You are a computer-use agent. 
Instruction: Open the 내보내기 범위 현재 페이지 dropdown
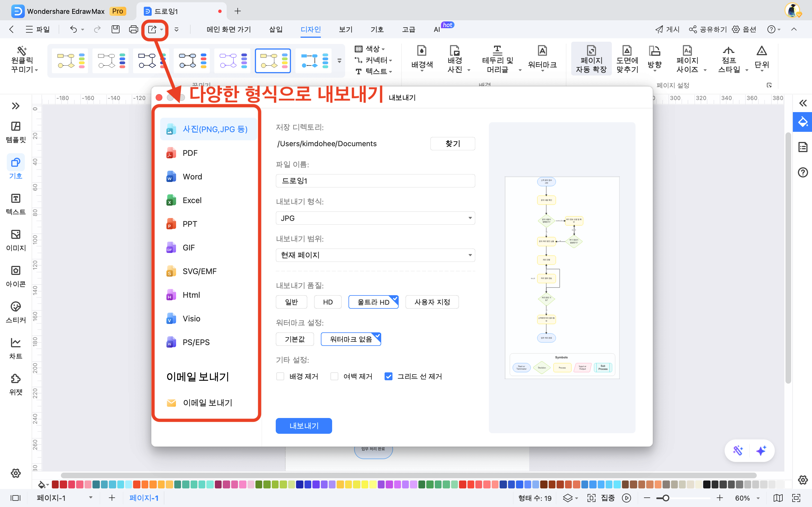[x=375, y=255]
